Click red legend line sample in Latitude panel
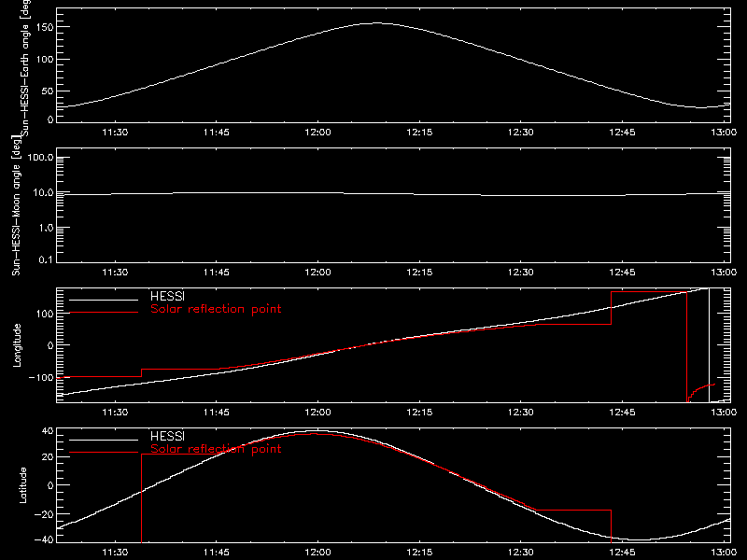Viewport: 747px width, 560px height. 104,453
